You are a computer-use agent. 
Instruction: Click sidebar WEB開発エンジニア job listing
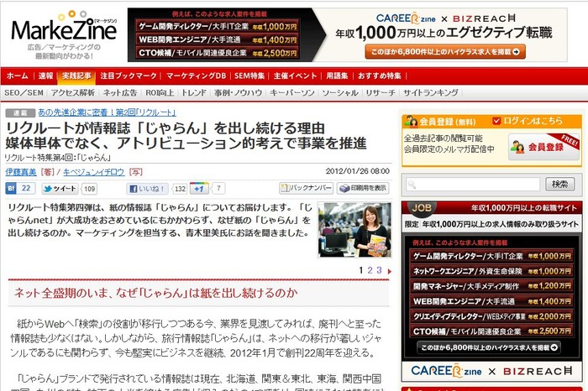coord(491,301)
